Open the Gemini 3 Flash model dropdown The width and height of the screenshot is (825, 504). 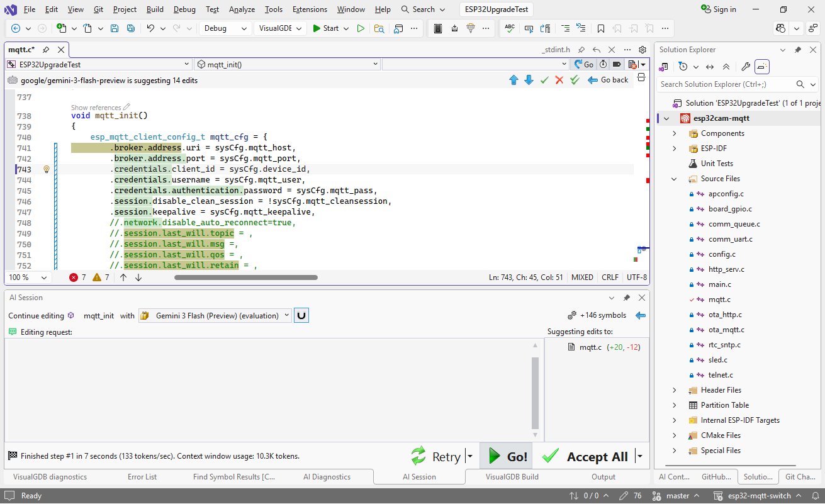pyautogui.click(x=215, y=316)
